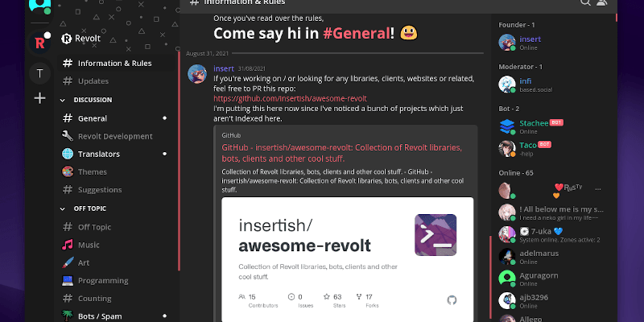Click the paintbrush icon for Art
Viewport: 644px width, 322px height.
(68, 262)
